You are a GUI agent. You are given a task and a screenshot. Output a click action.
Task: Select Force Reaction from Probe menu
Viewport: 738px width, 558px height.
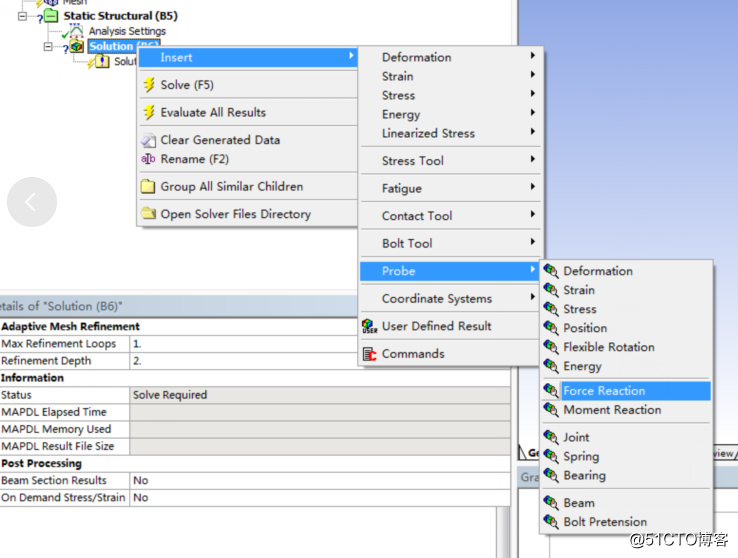(x=626, y=391)
